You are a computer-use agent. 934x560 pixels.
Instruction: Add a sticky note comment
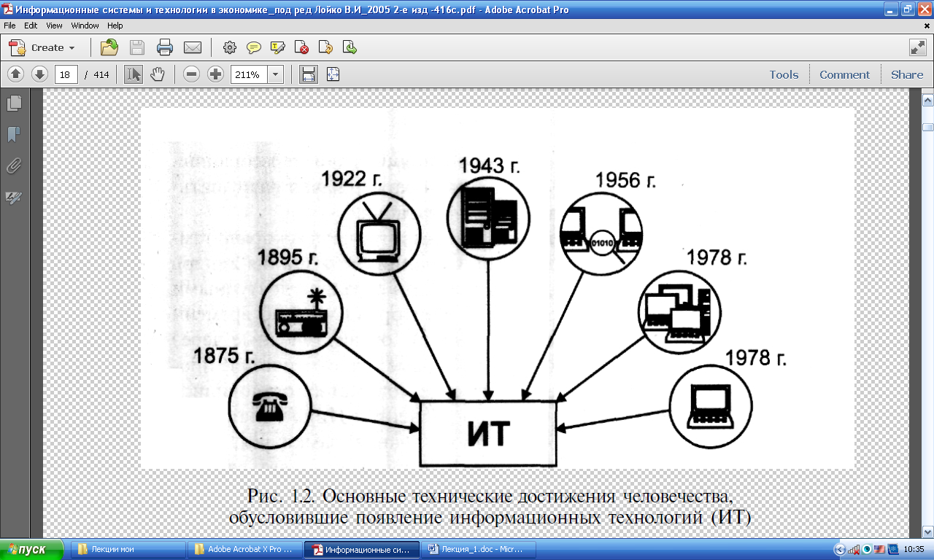tap(254, 47)
